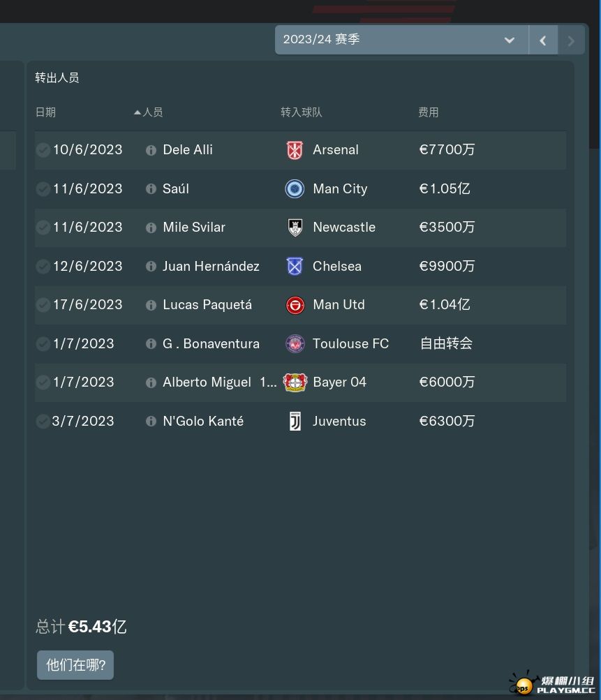
Task: Open the 2023/24 赛季 season dropdown
Action: pyautogui.click(x=401, y=40)
